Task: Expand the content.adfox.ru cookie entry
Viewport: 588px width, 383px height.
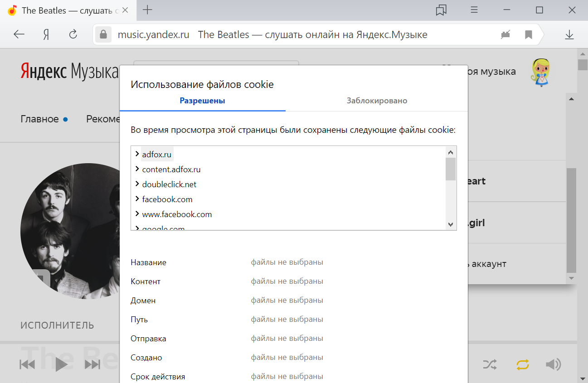Action: [x=137, y=169]
